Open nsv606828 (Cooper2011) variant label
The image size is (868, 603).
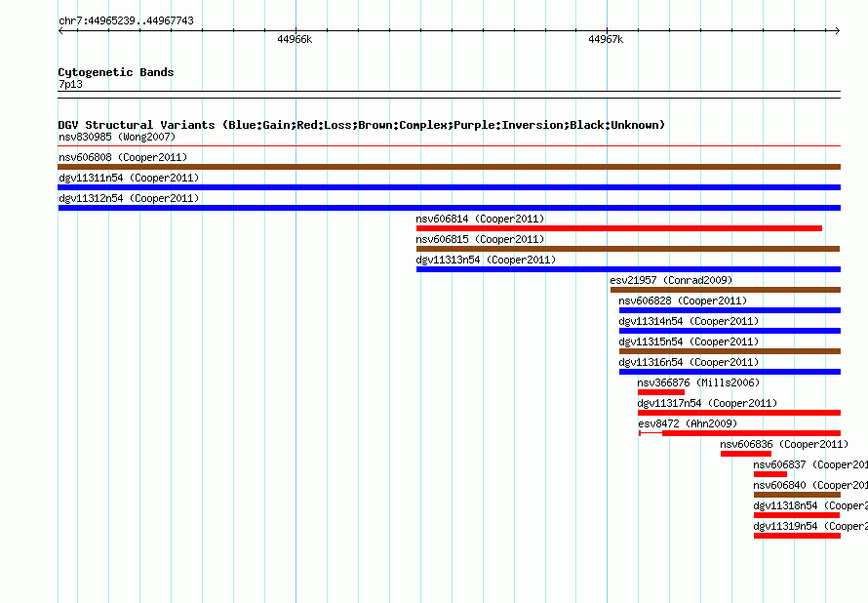(683, 301)
